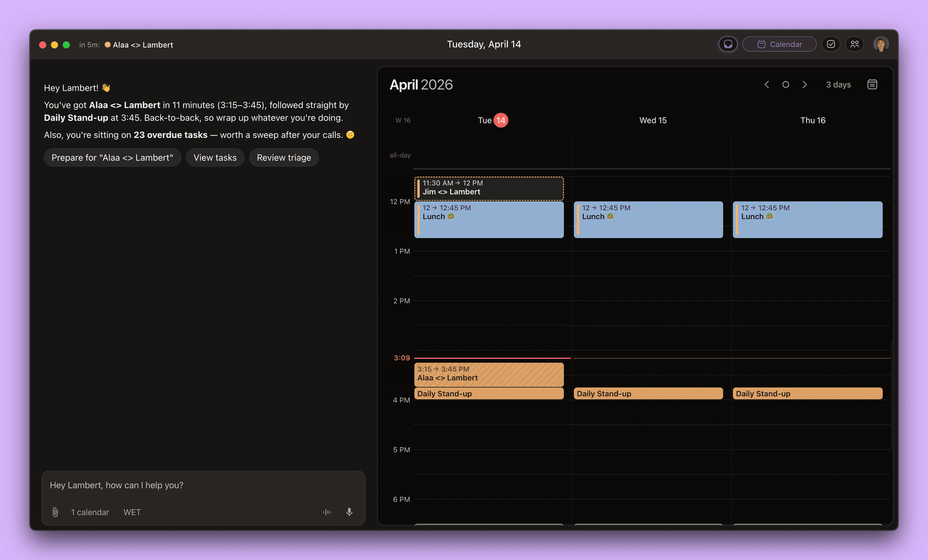Click Prepare for "Alaa <> Lambert" button
The height and width of the screenshot is (560, 928).
(112, 158)
